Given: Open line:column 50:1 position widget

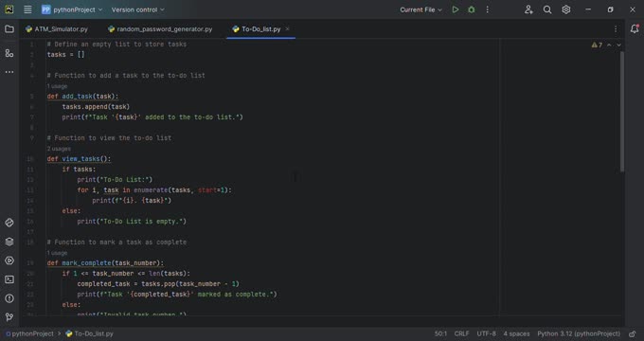Looking at the screenshot, I should point(440,333).
